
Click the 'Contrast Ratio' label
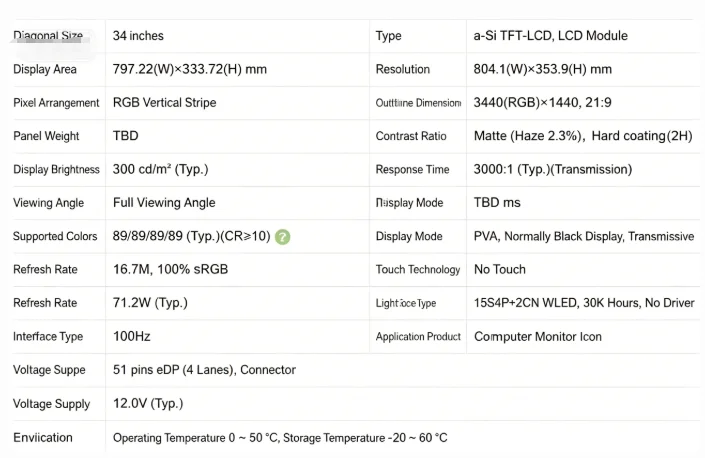[411, 136]
